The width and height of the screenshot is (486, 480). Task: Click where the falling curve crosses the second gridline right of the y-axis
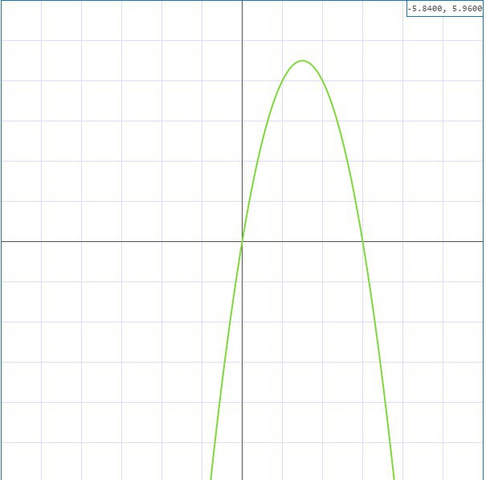pyautogui.click(x=323, y=81)
